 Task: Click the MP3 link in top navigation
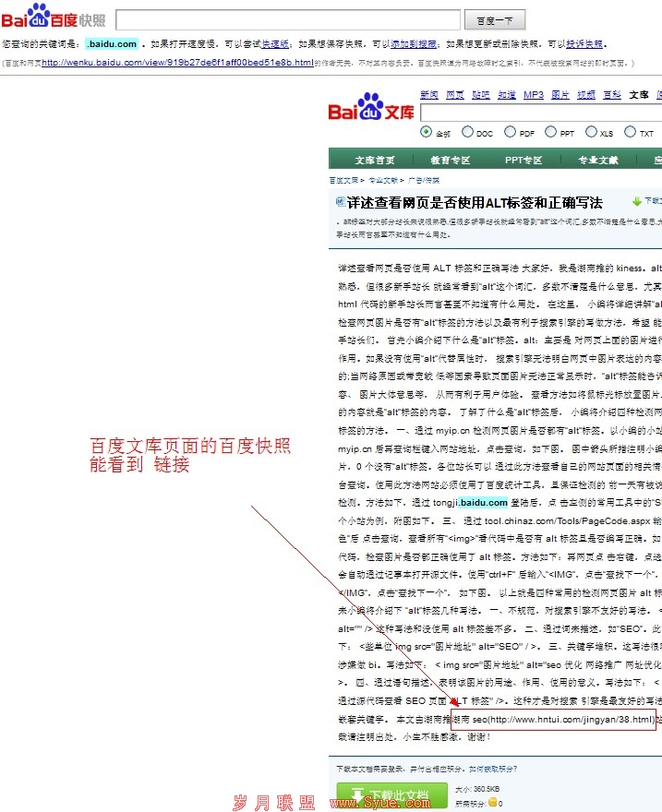534,95
